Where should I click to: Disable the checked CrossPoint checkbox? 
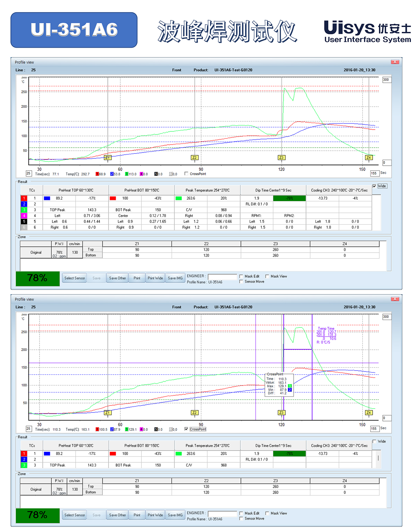tap(187, 429)
